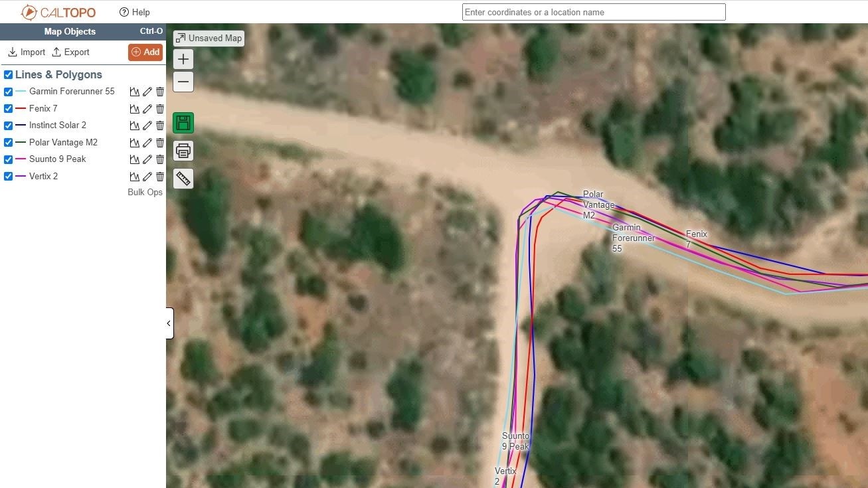Click the coordinates or location search field
The height and width of the screenshot is (488, 868).
tap(593, 12)
